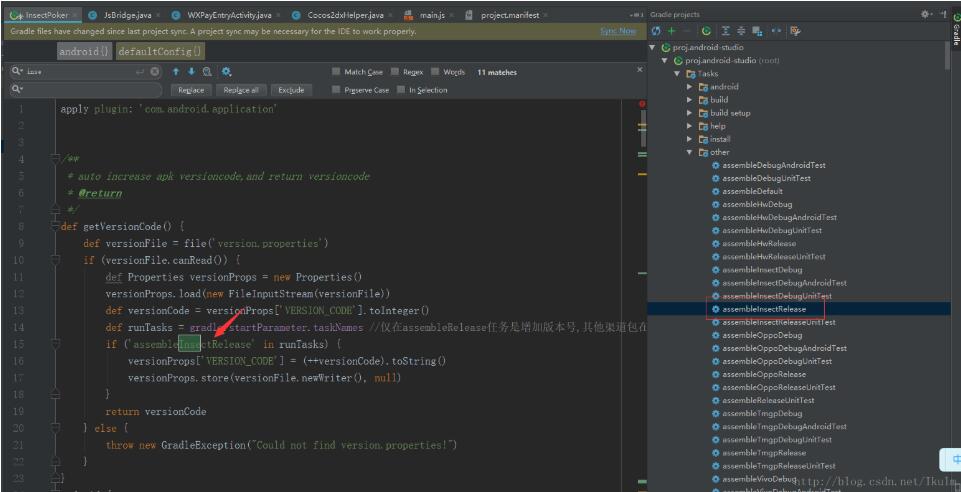Collapse the other tasks folder
961x492 pixels.
[689, 152]
